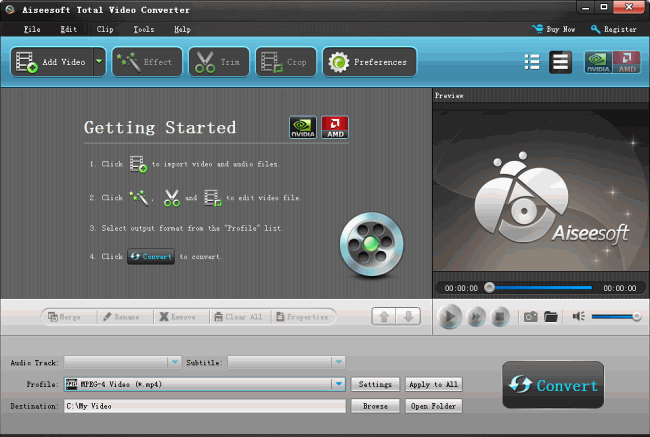The width and height of the screenshot is (650, 437).
Task: Click the Add Video button
Action: click(x=52, y=62)
